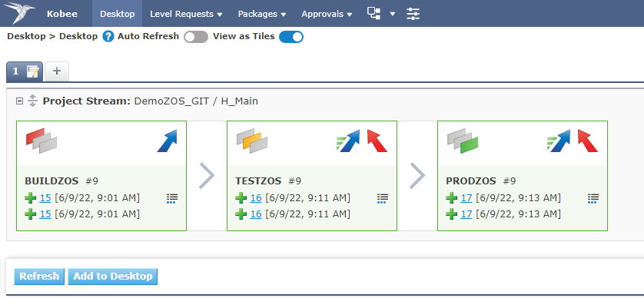Screen dimensions: 644x298
Task: Click the Project Stream reorder arrows icon
Action: [x=33, y=101]
